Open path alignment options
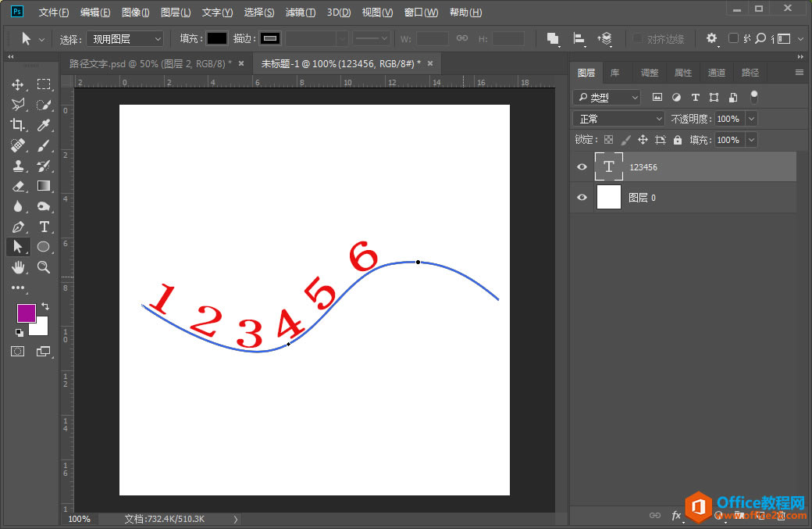This screenshot has height=529, width=812. pyautogui.click(x=579, y=38)
